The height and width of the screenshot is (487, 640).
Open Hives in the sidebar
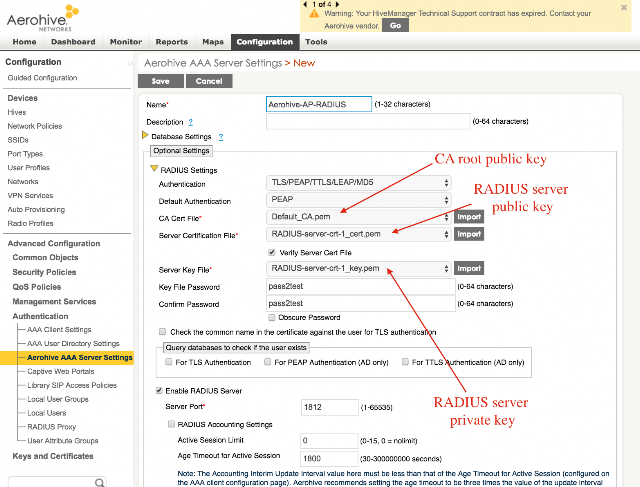click(x=17, y=112)
